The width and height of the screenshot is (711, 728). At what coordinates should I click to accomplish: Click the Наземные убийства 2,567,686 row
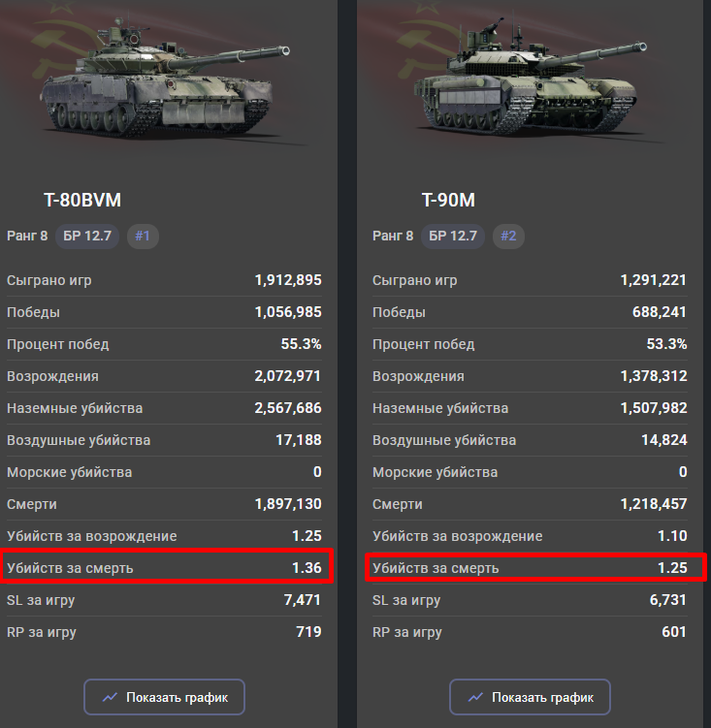[165, 408]
